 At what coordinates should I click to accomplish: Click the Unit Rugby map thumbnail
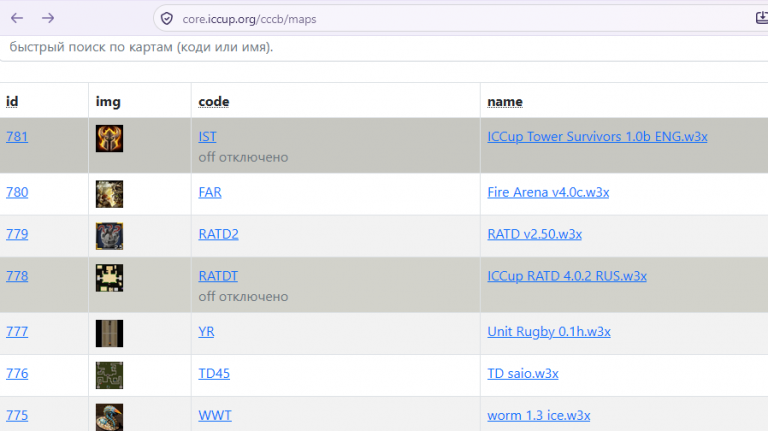109,334
